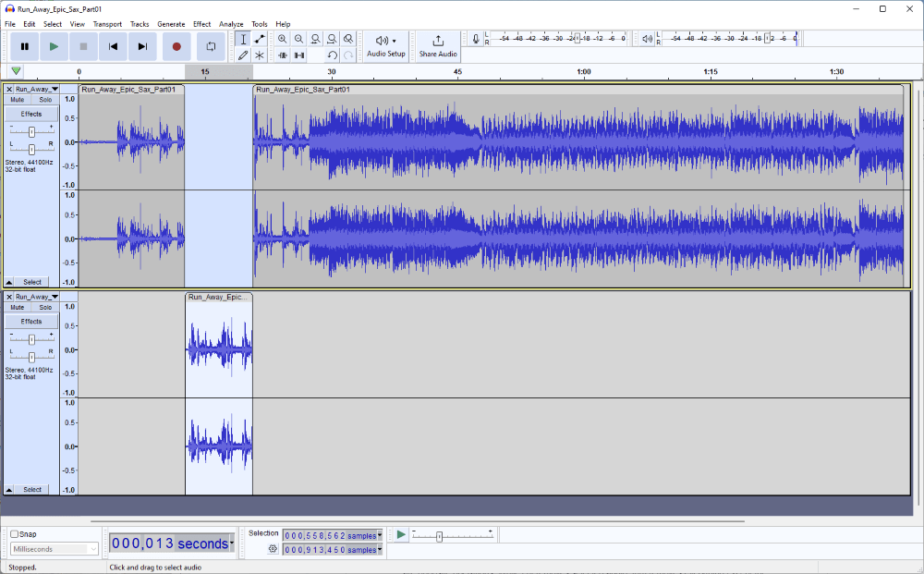This screenshot has width=924, height=574.
Task: Enable the Snap checkbox
Action: tap(14, 534)
